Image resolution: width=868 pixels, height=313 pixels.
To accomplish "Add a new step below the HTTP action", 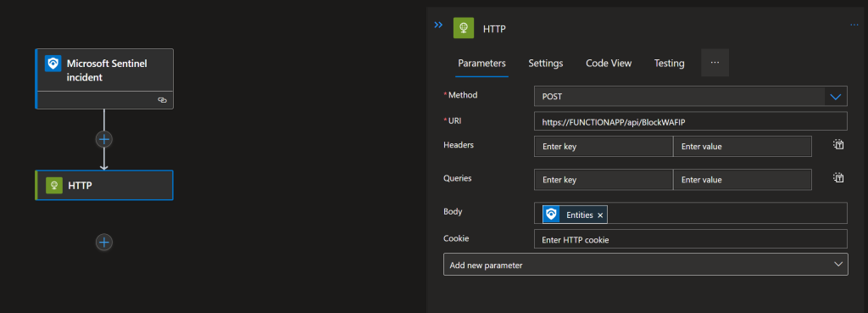I will (104, 242).
